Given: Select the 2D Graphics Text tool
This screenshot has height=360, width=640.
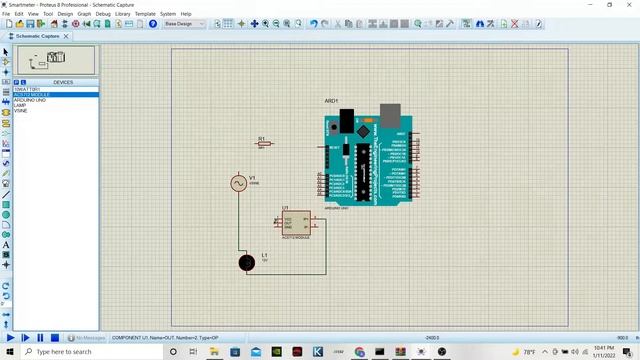Looking at the screenshot, I should click(x=6, y=245).
